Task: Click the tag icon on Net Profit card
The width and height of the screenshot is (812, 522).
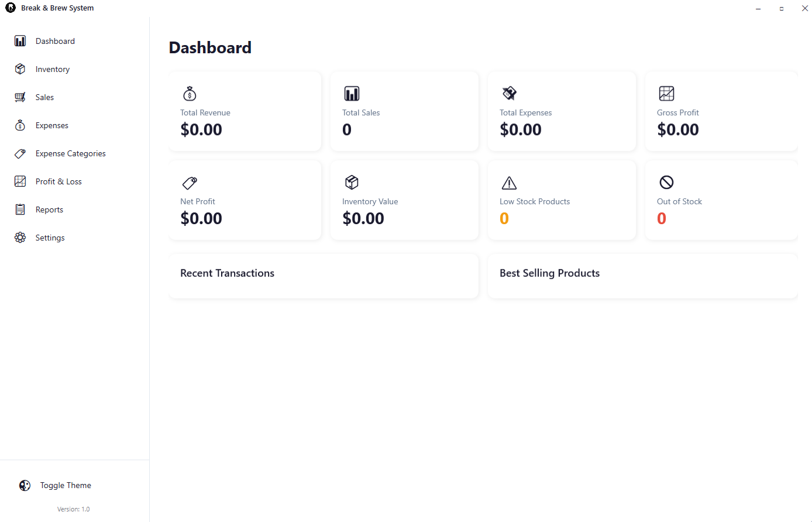Action: pos(190,183)
